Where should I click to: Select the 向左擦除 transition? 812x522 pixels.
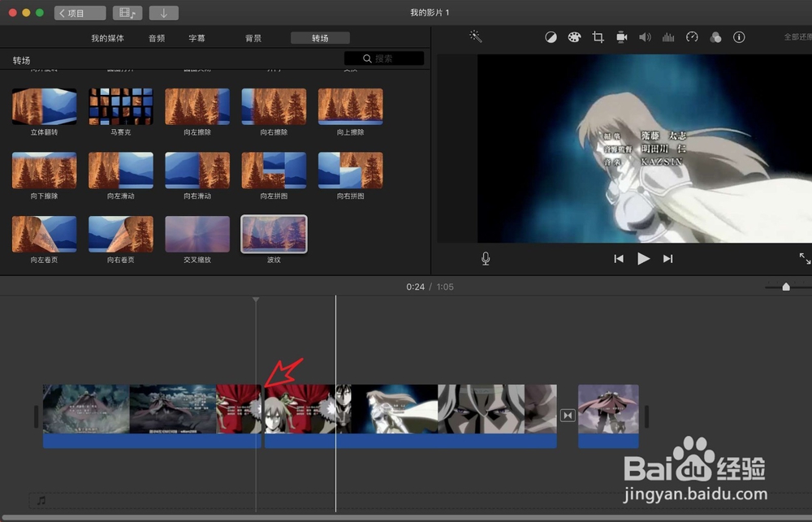[x=197, y=106]
